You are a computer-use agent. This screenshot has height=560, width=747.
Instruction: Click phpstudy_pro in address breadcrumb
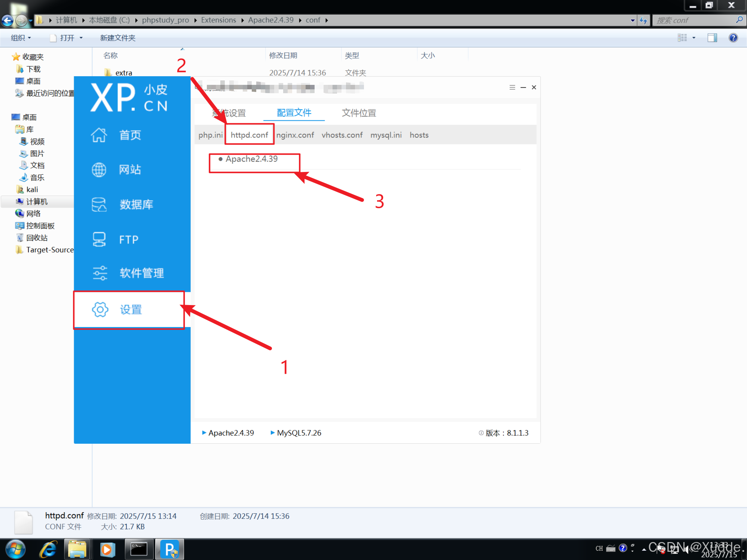coord(165,20)
